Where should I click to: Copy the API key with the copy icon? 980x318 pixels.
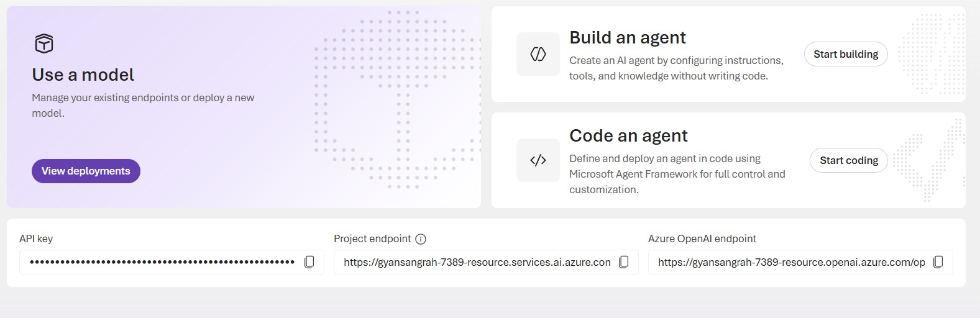pos(309,262)
